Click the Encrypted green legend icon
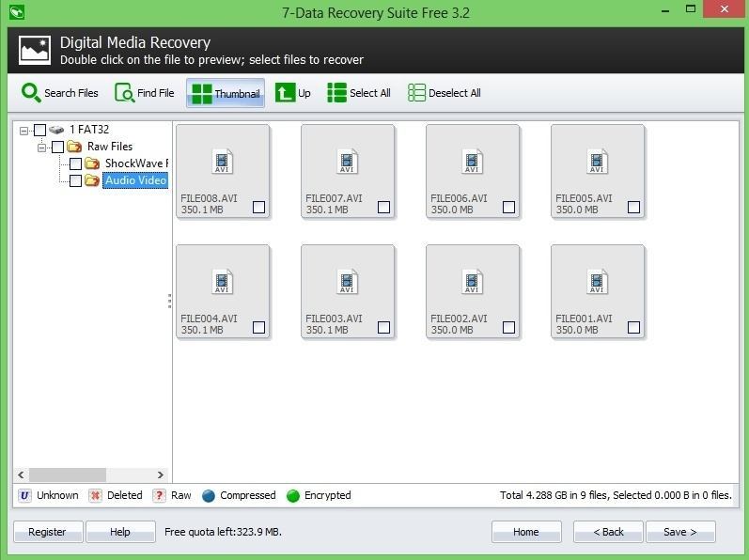The image size is (749, 560). click(x=293, y=496)
